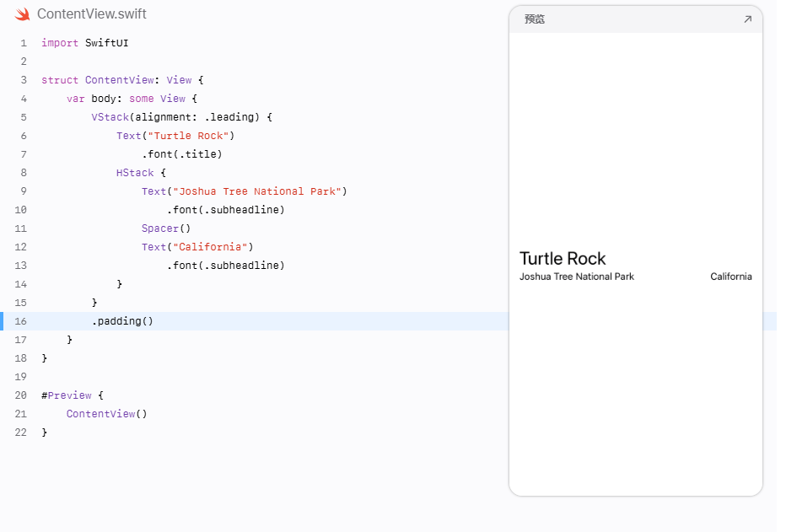Image resolution: width=786 pixels, height=532 pixels.
Task: Select the ContentView.swift file tab
Action: coord(92,14)
